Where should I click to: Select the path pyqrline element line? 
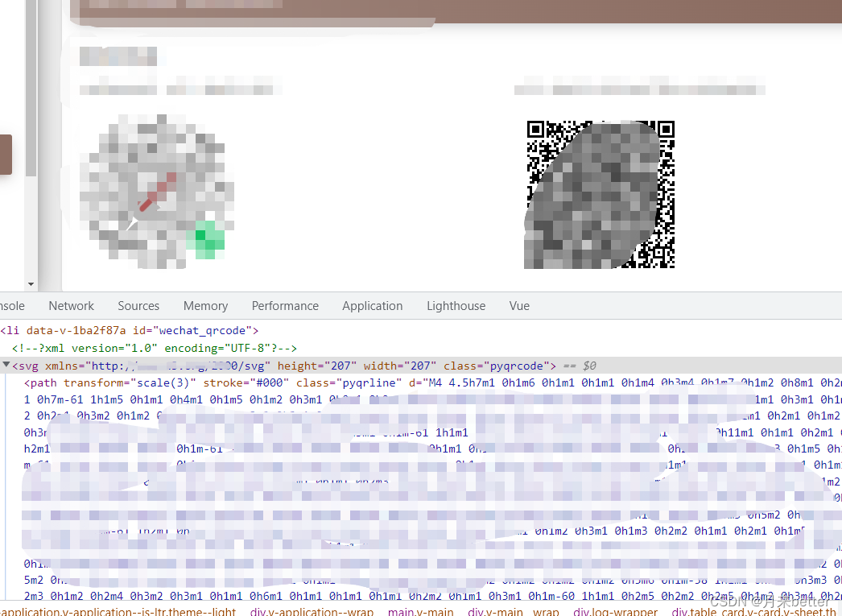point(433,383)
